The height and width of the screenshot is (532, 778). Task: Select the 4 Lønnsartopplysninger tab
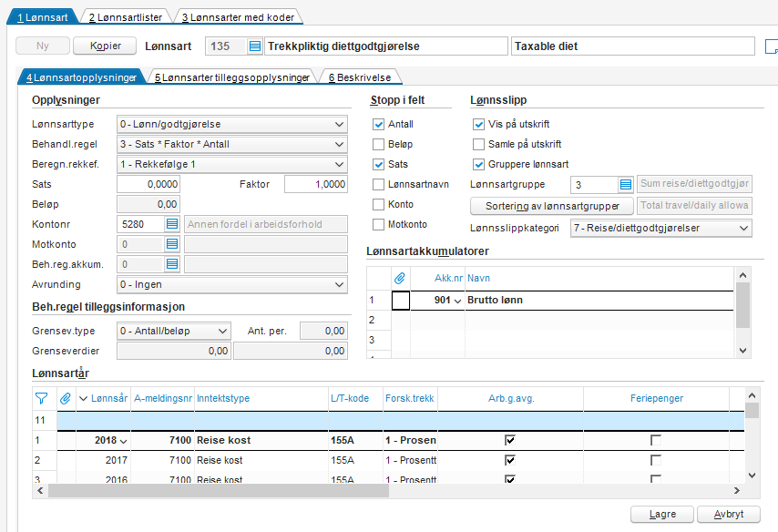(x=82, y=77)
